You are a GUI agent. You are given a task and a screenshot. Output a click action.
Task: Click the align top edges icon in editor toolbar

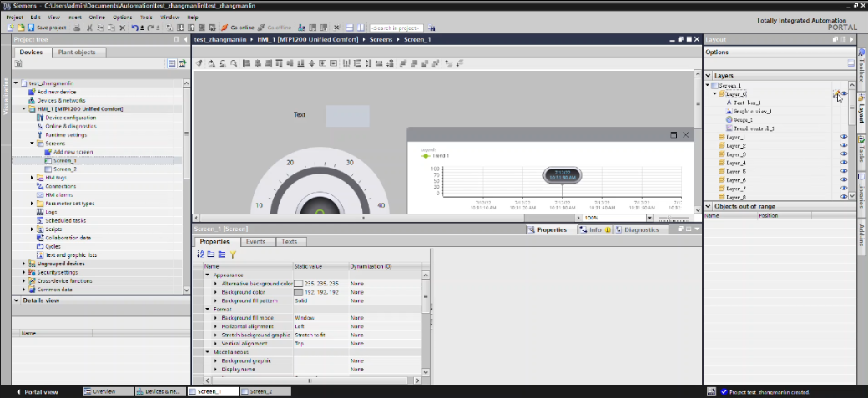280,63
